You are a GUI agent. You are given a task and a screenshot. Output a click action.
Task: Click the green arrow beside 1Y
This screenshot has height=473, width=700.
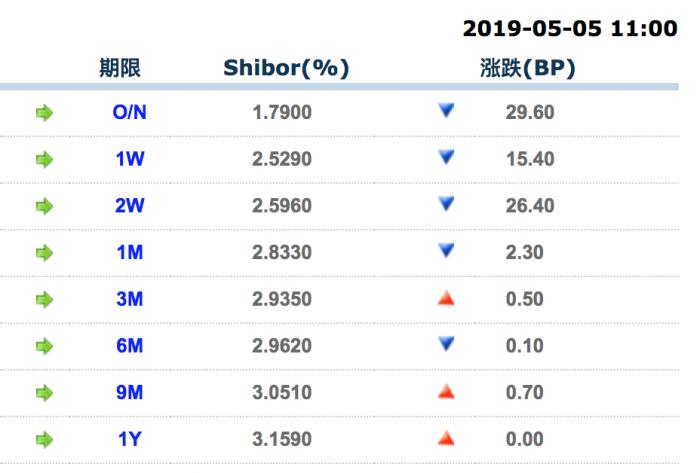click(x=44, y=439)
